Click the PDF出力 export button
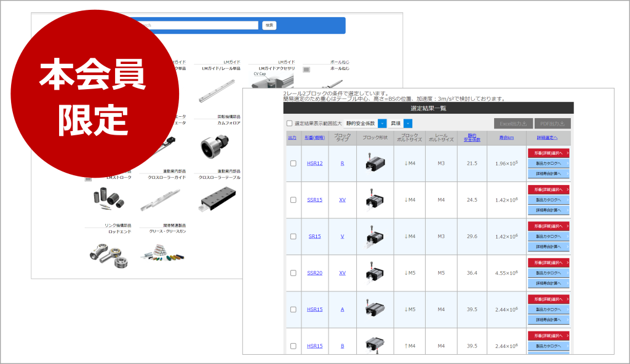The image size is (630, 364). coord(552,124)
